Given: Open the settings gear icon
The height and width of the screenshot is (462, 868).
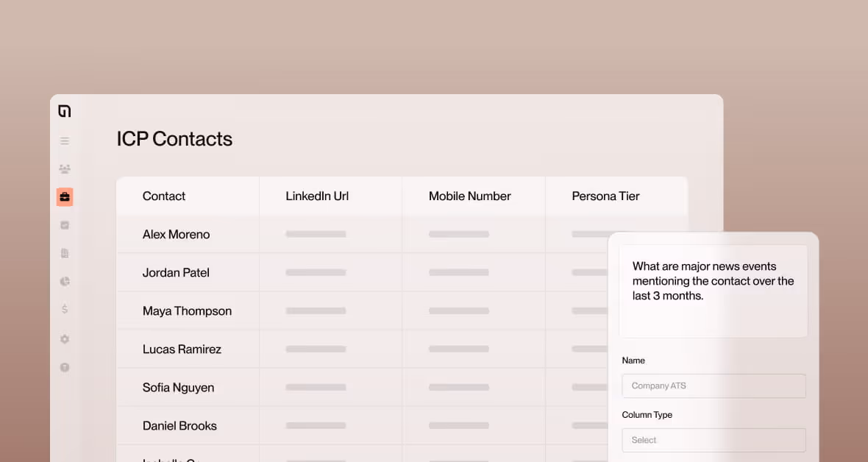Looking at the screenshot, I should 65,339.
